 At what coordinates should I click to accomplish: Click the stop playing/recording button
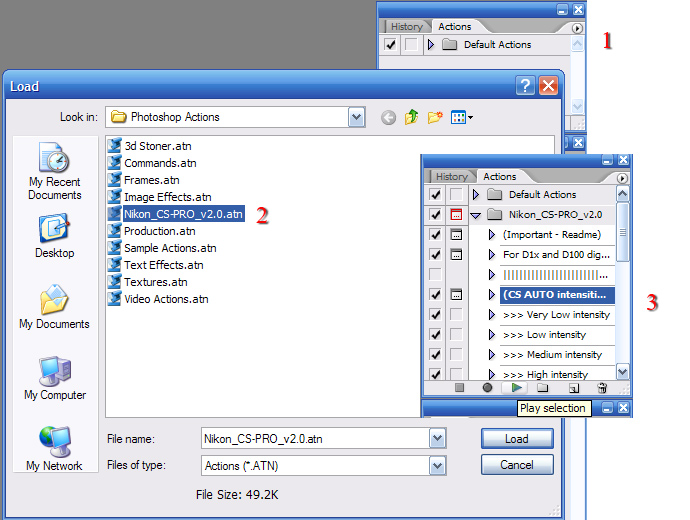459,388
